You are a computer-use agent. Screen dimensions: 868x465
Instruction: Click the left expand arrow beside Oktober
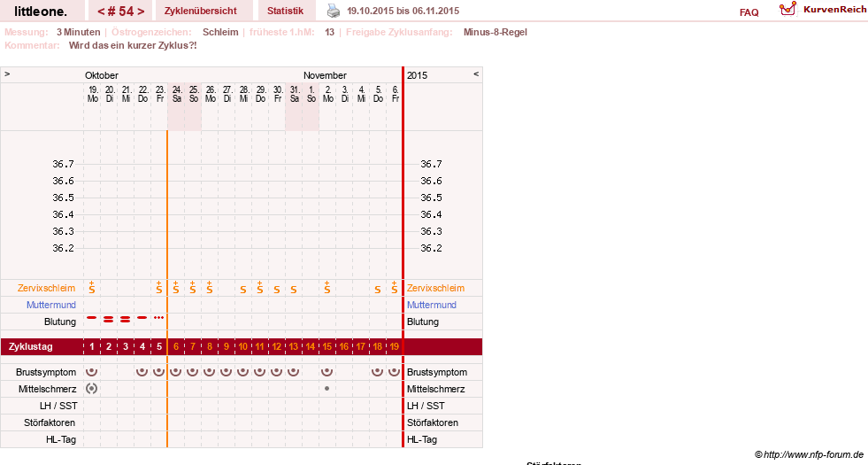click(7, 74)
